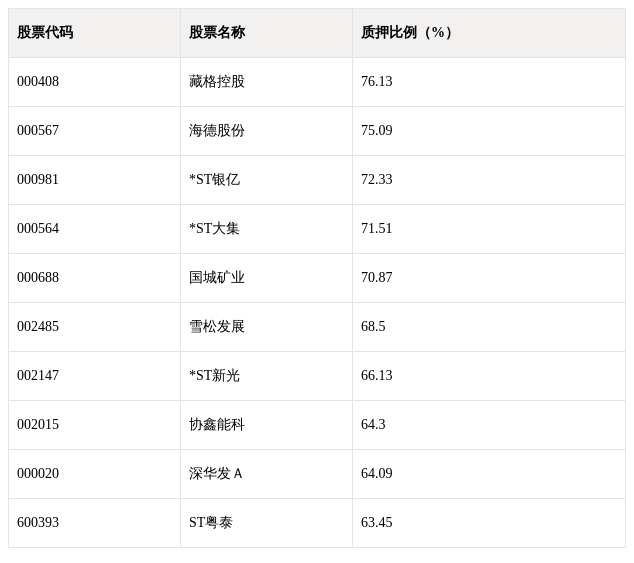Select stock name 海德股份

(217, 130)
